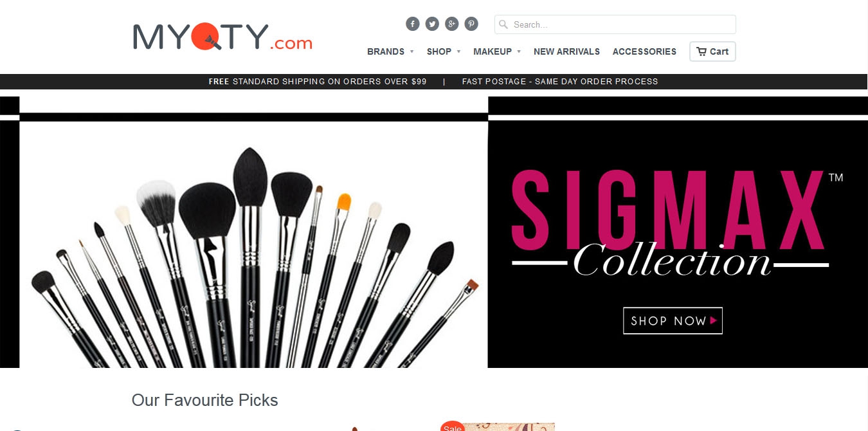868x431 pixels.
Task: Select the BRANDS menu label
Action: coord(386,51)
